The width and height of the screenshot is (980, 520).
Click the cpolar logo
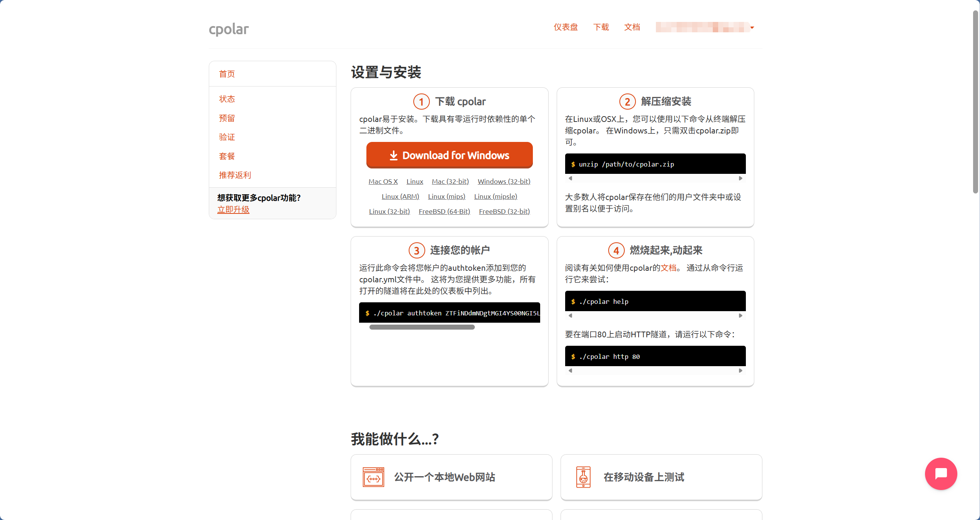229,29
